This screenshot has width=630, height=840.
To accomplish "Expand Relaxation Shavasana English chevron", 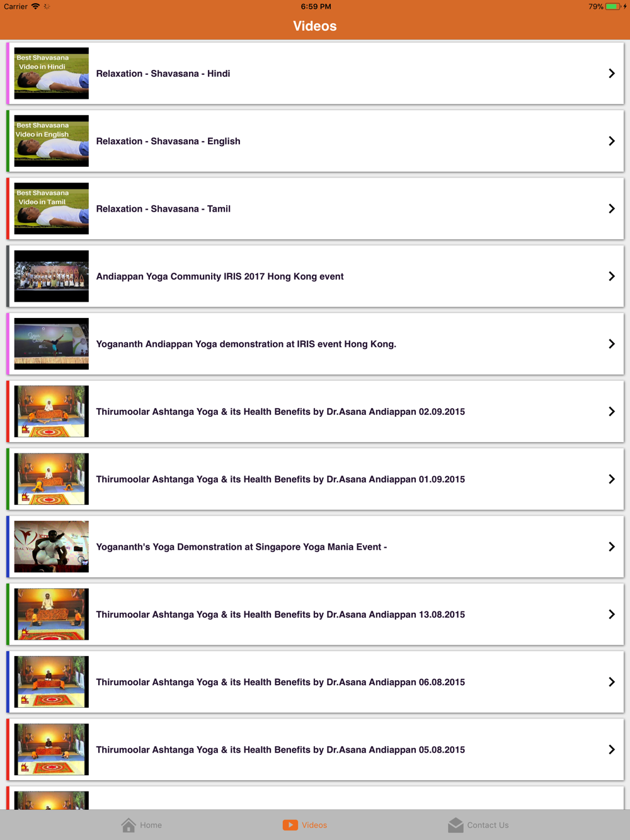I will tap(612, 141).
